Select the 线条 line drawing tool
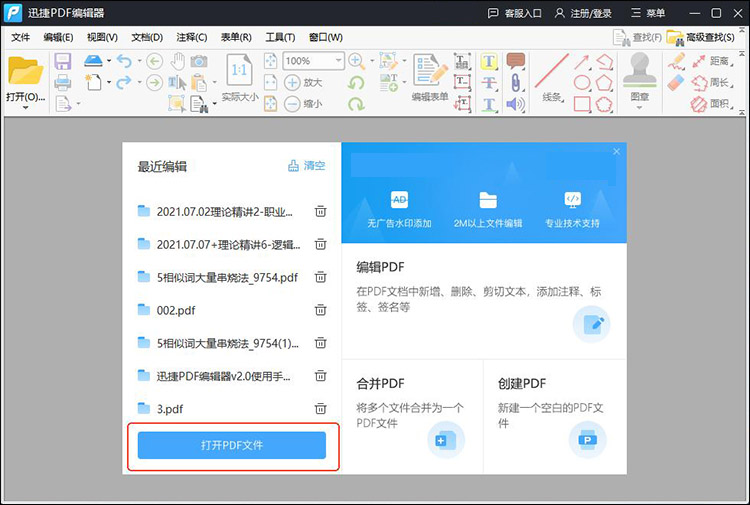Viewport: 750px width, 505px height. 551,77
